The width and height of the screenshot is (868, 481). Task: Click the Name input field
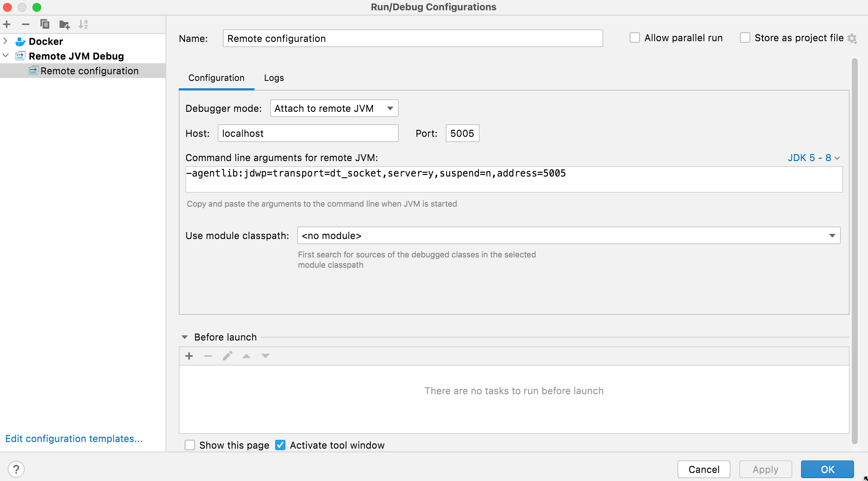(x=413, y=38)
